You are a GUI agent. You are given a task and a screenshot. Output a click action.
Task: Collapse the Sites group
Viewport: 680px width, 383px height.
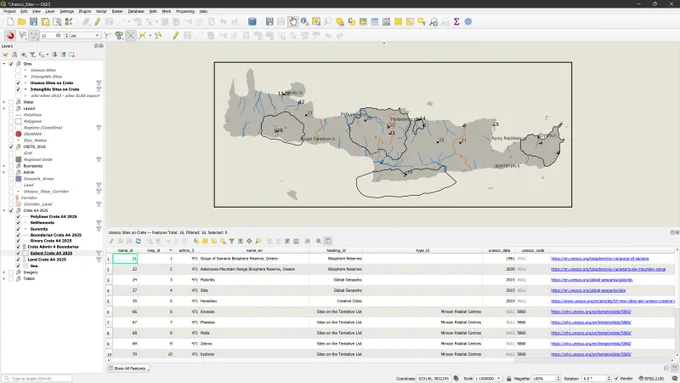coord(4,64)
